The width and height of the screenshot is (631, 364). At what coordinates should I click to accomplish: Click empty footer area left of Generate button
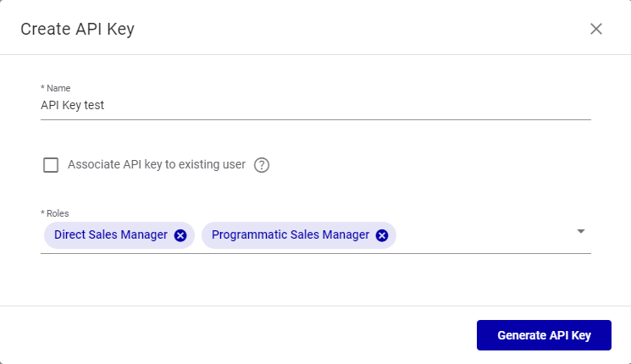tap(237, 335)
